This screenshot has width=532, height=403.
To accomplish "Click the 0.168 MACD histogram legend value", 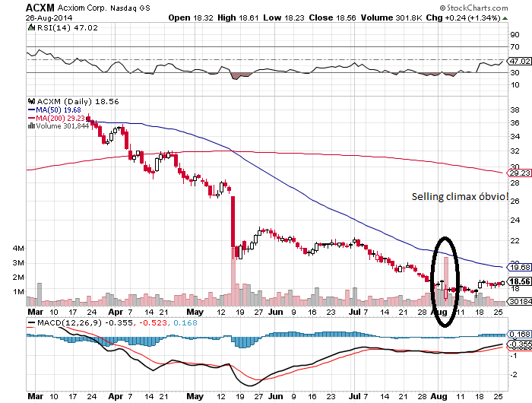I will pos(185,322).
